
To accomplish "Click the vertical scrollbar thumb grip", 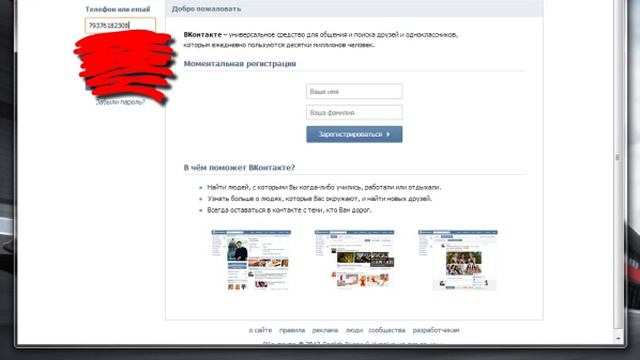I will click(618, 157).
